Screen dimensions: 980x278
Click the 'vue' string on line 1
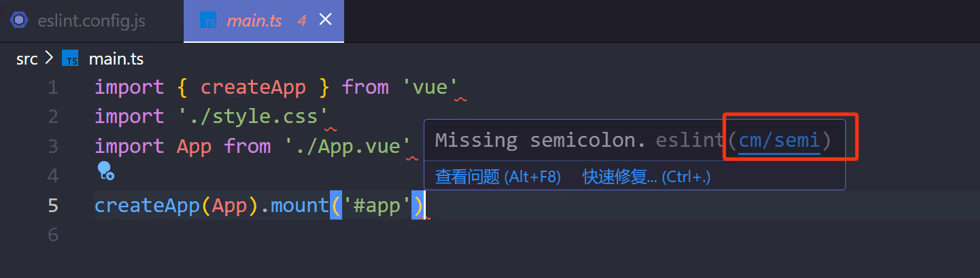[430, 88]
